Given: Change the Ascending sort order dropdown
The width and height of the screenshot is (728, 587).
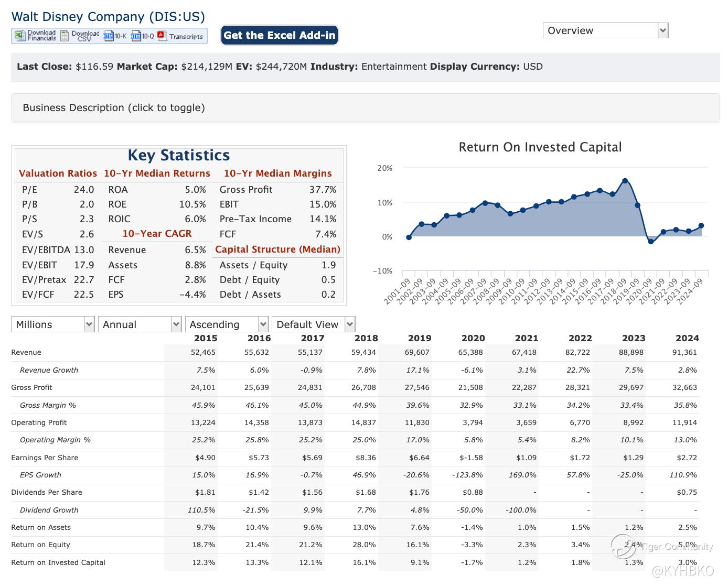Looking at the screenshot, I should [x=227, y=324].
